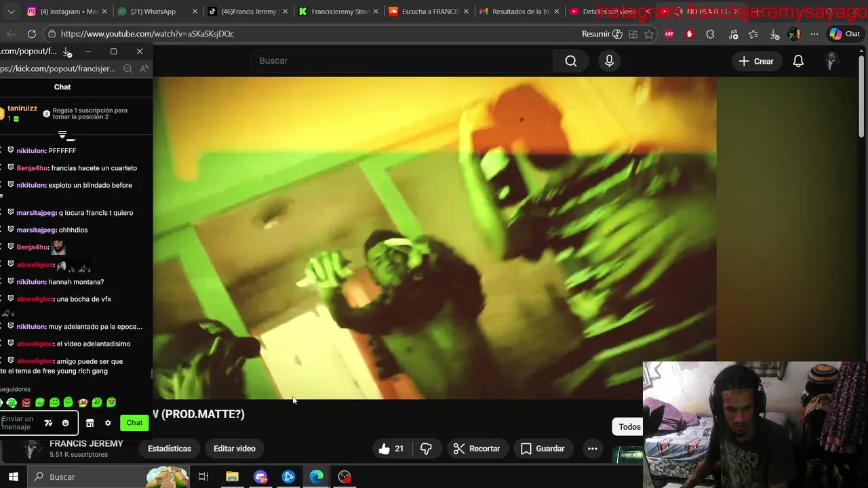Click the read aloud icon in Kick popout
The height and width of the screenshot is (488, 868).
click(x=144, y=68)
